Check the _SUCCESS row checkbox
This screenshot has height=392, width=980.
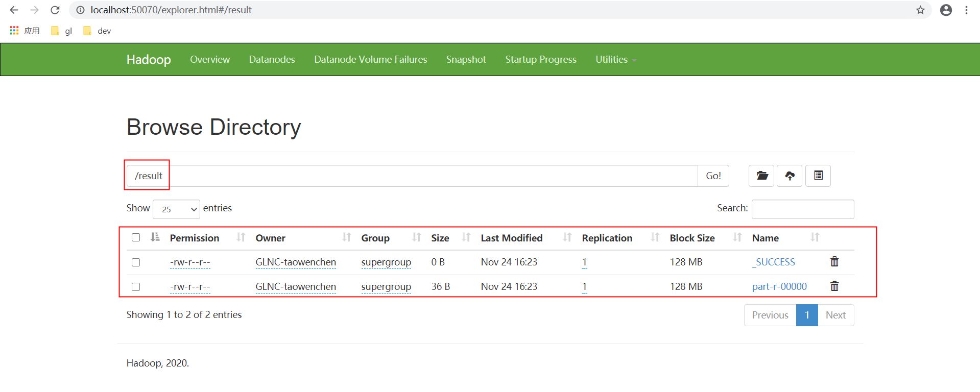(x=136, y=262)
